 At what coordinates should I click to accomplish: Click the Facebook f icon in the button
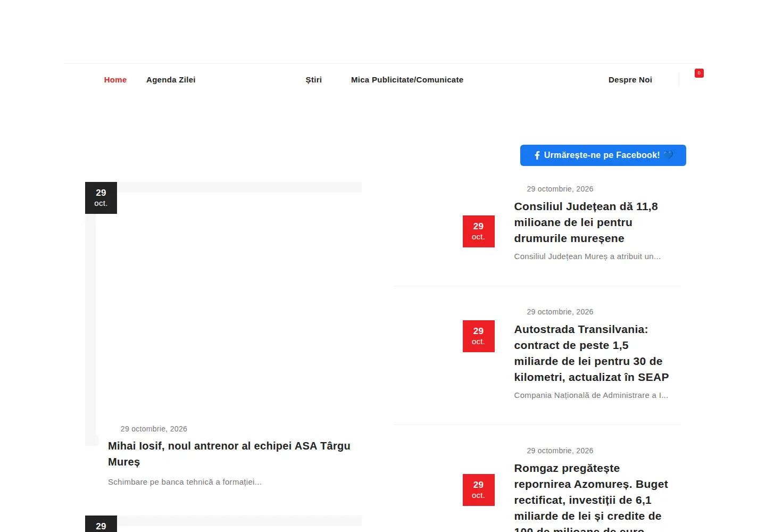click(537, 155)
